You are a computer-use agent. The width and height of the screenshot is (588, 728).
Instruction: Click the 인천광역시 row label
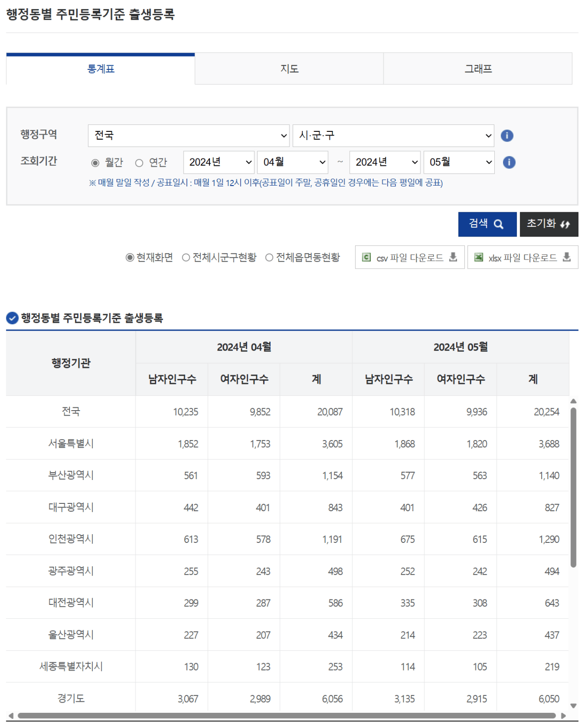[71, 539]
